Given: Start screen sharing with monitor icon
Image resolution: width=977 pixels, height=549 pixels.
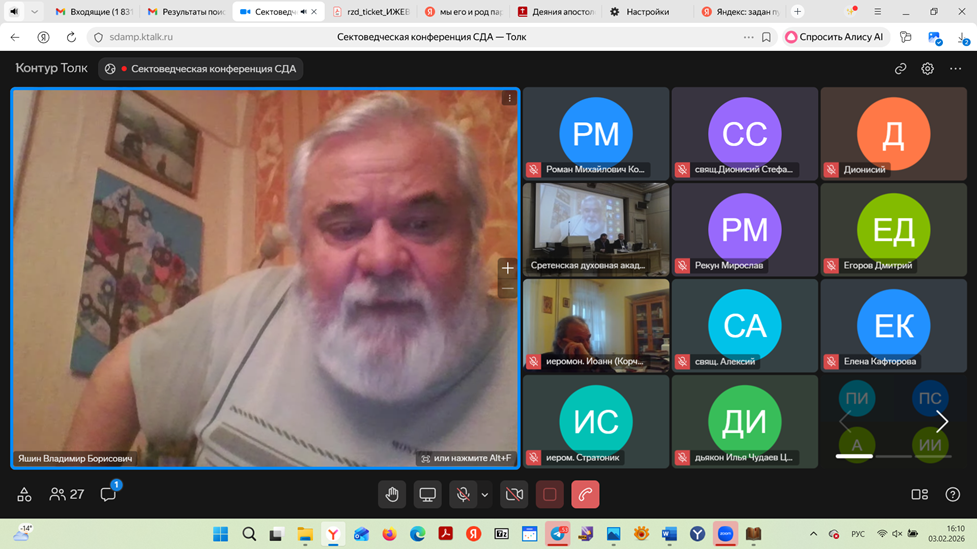Looking at the screenshot, I should tap(427, 494).
